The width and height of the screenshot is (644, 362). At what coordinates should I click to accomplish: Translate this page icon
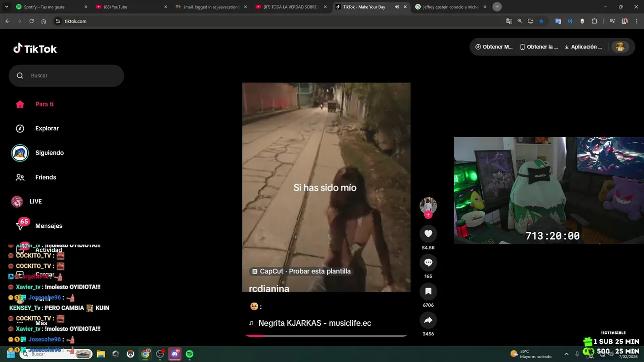coord(509,21)
